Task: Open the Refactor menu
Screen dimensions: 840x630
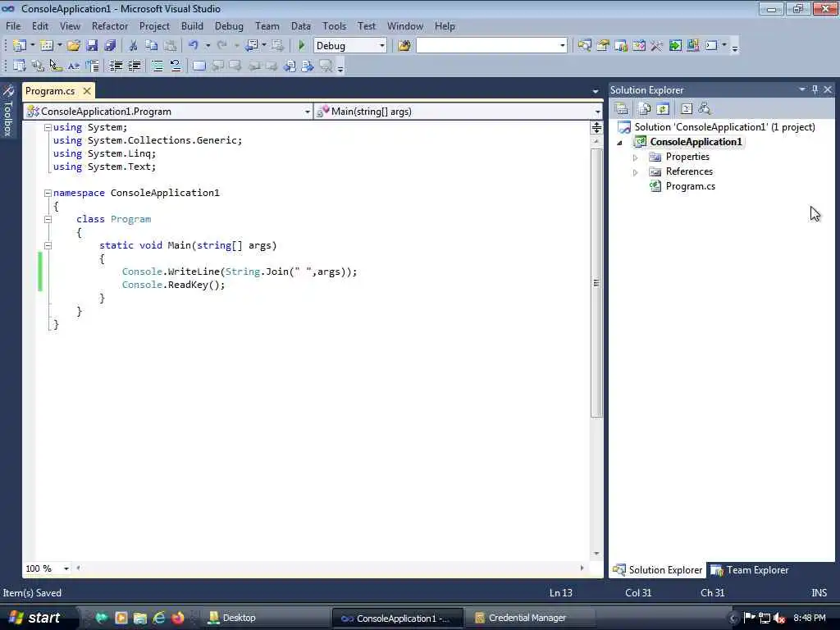Action: click(110, 25)
